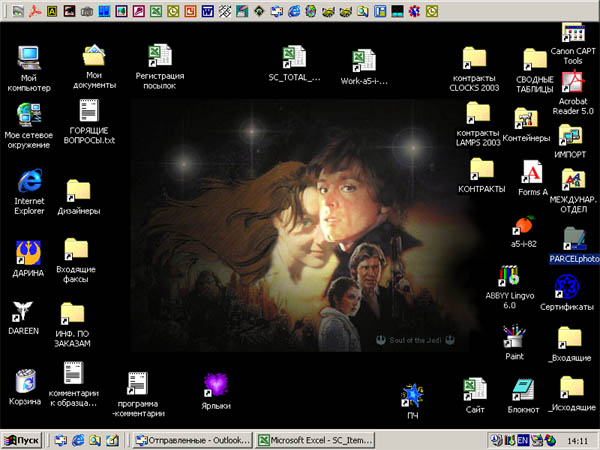Click the camera icon in top shortcut bar
The width and height of the screenshot is (600, 450).
[x=87, y=11]
